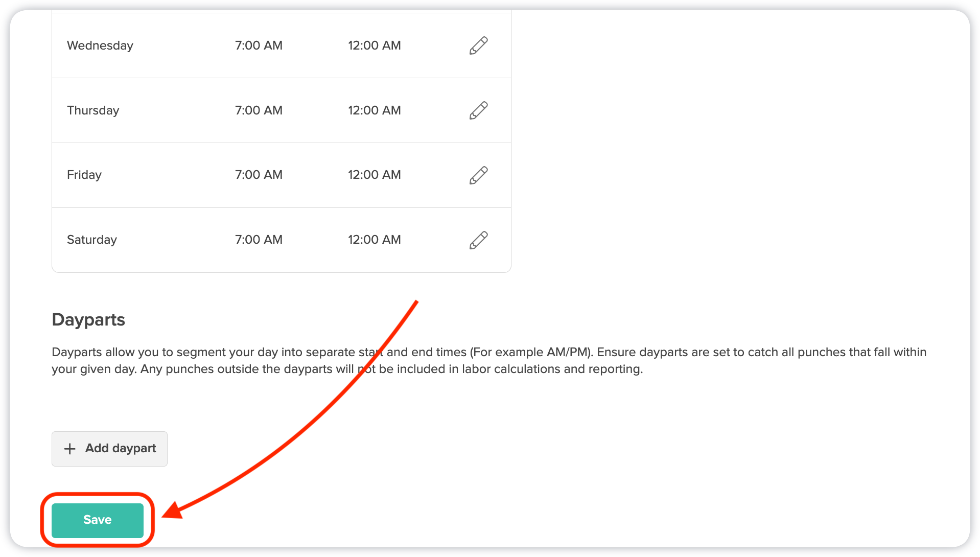Click Wednesday's 12:00 AM end time
The height and width of the screenshot is (557, 980).
tap(374, 45)
